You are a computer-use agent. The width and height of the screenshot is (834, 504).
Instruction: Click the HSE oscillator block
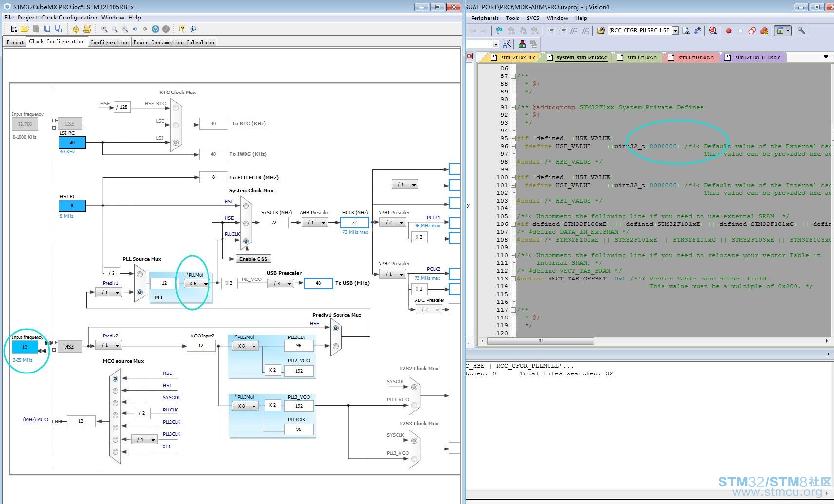click(x=70, y=347)
